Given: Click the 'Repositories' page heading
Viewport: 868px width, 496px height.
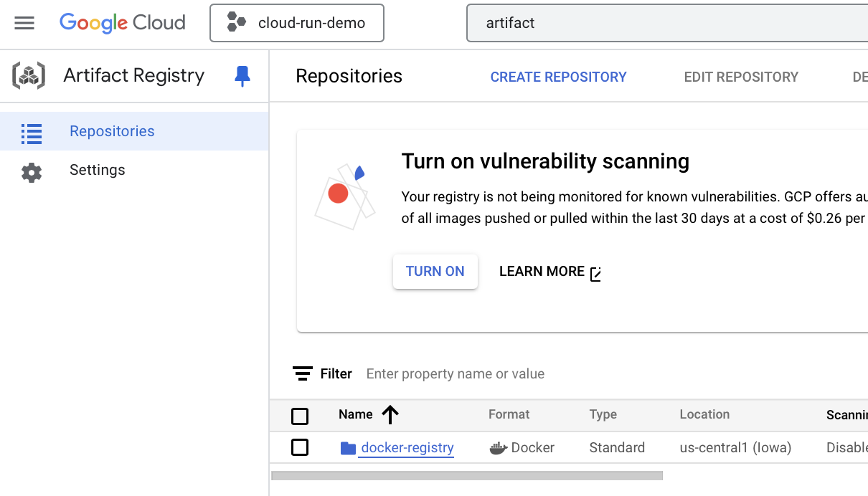Looking at the screenshot, I should tap(349, 77).
